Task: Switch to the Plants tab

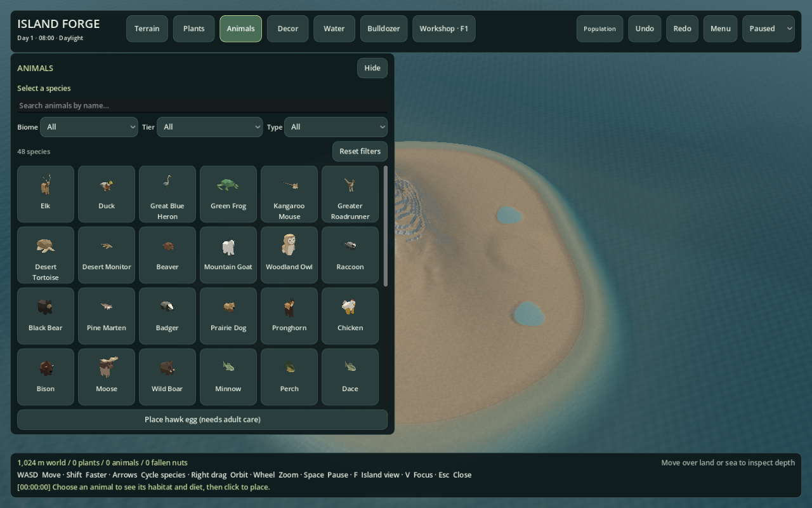Action: tap(194, 29)
